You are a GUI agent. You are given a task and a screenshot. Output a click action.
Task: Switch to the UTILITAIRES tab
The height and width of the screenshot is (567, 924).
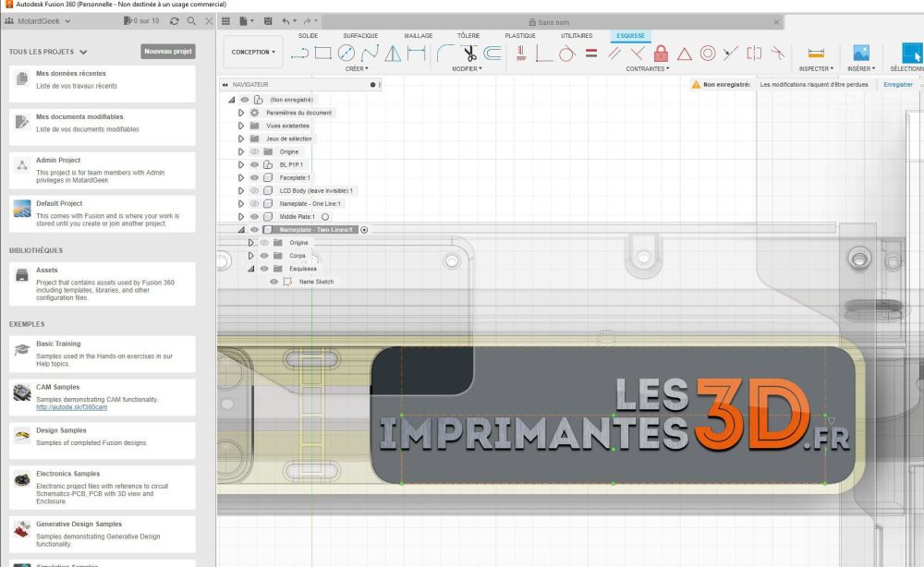click(577, 36)
